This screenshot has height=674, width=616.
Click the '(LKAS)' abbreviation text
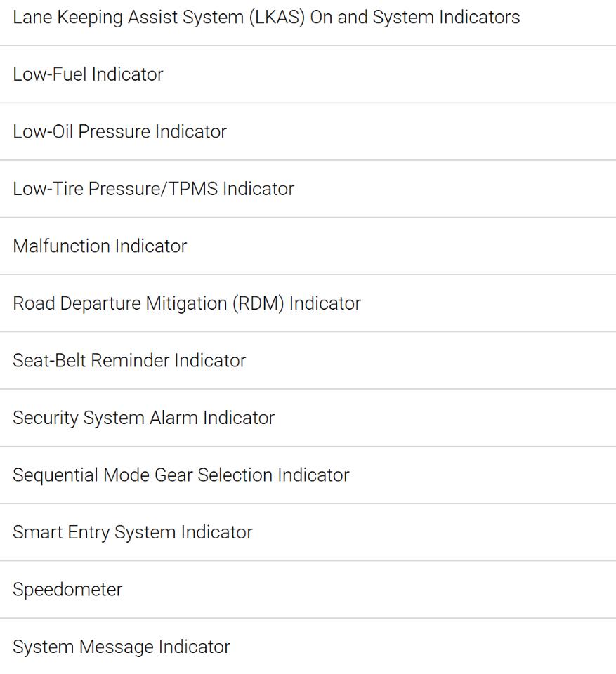tap(277, 18)
